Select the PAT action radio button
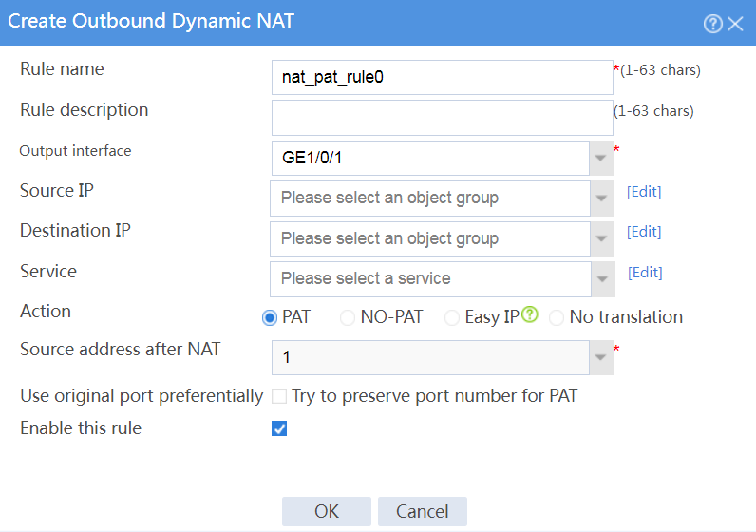The image size is (756, 532). coord(270,318)
